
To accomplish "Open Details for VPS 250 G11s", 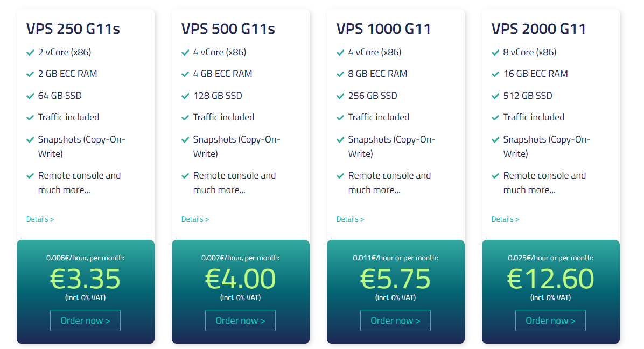I will pos(40,219).
